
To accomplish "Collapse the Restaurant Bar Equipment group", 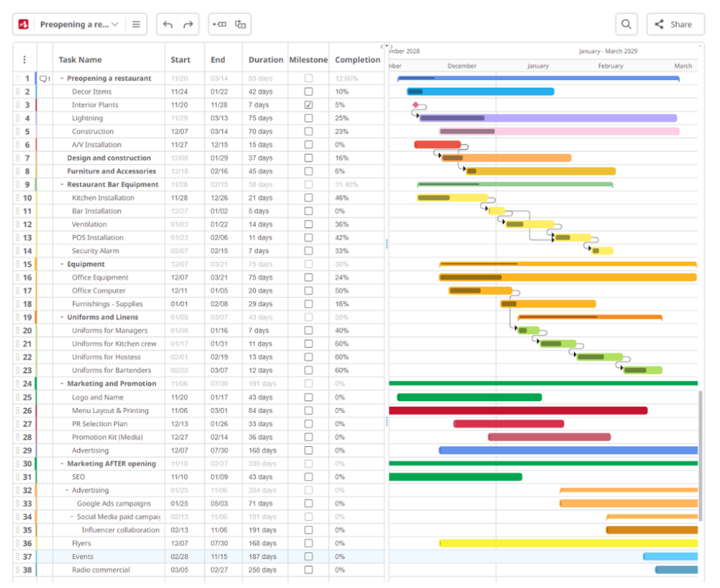I will (x=61, y=184).
